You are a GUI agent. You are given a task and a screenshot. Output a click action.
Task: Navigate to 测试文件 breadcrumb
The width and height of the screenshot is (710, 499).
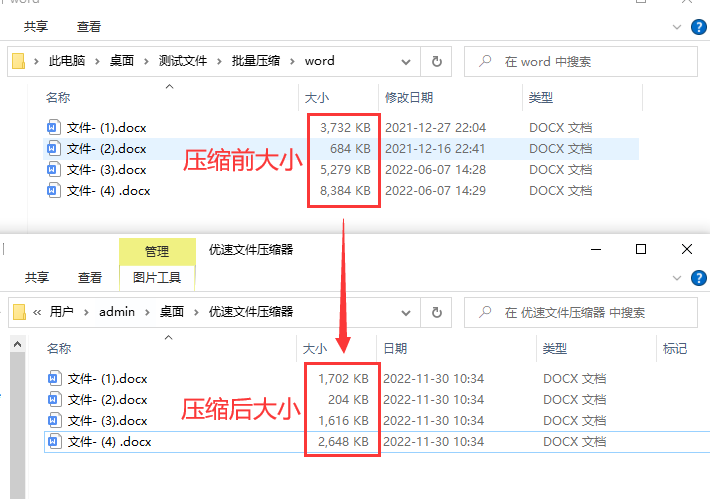pos(183,61)
